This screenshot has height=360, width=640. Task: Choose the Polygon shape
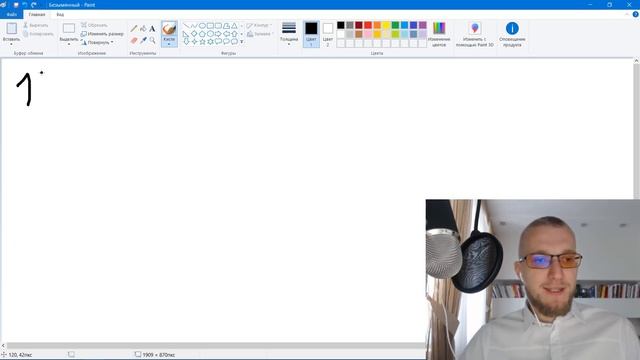coord(226,26)
